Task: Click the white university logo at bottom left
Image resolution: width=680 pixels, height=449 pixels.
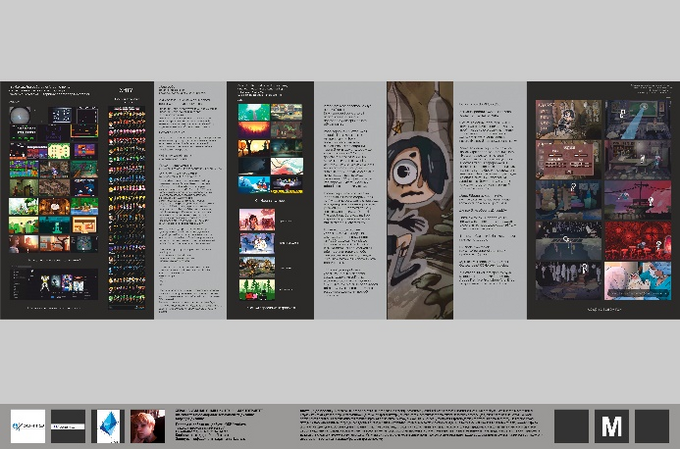Action: click(28, 426)
